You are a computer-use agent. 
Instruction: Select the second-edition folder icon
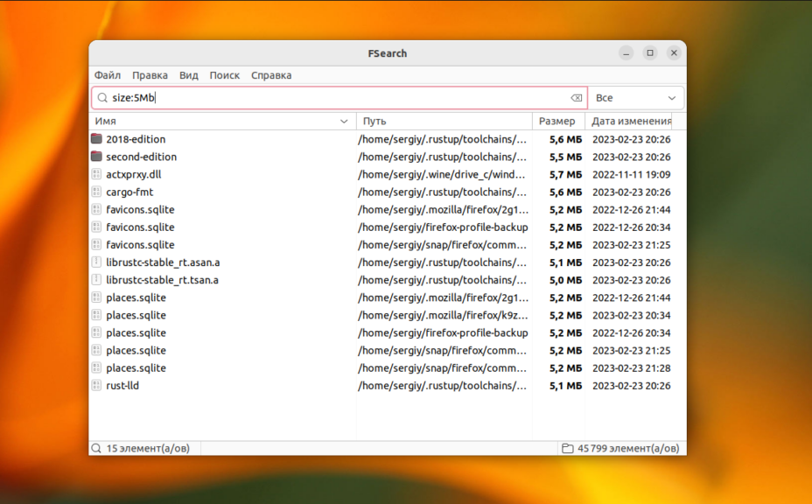point(96,157)
